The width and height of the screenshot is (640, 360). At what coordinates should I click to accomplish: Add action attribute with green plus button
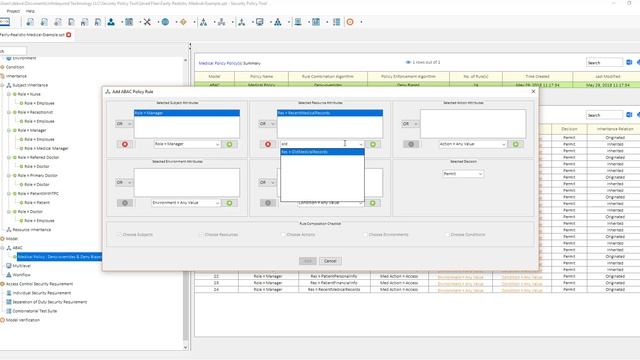click(x=516, y=144)
